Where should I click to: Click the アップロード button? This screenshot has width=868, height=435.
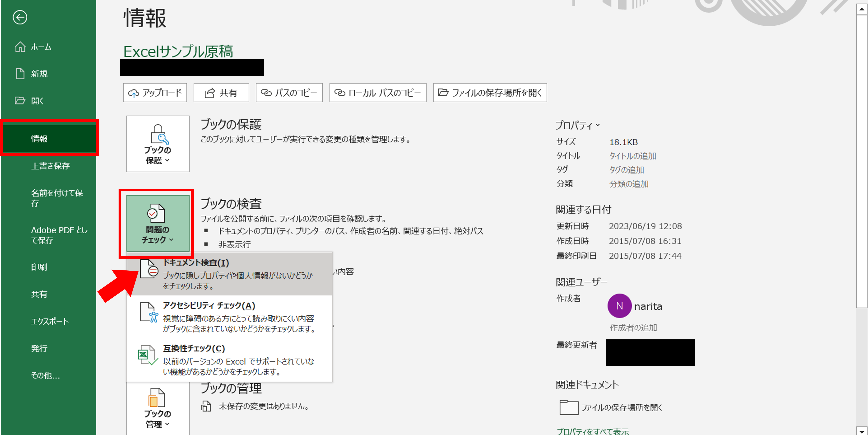[x=155, y=93]
